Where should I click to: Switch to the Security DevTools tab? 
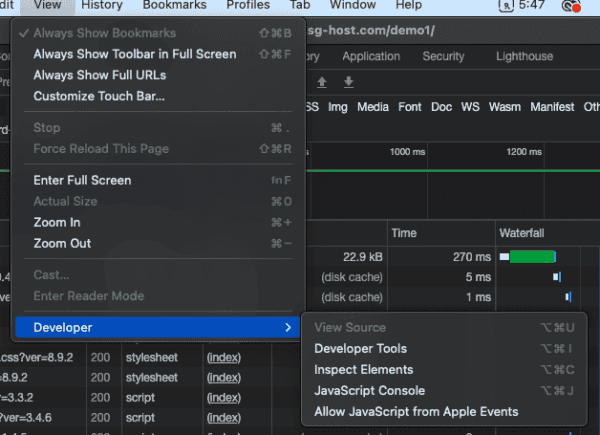443,57
